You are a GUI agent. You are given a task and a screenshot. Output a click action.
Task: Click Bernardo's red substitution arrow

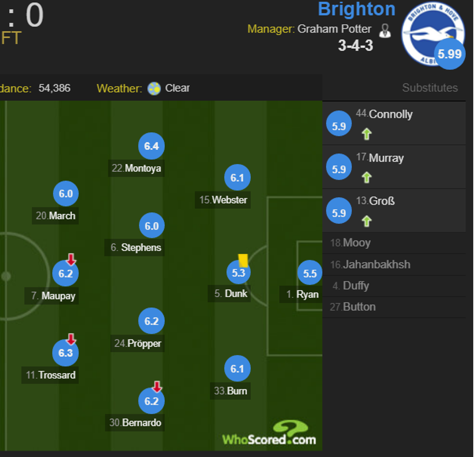click(x=156, y=387)
